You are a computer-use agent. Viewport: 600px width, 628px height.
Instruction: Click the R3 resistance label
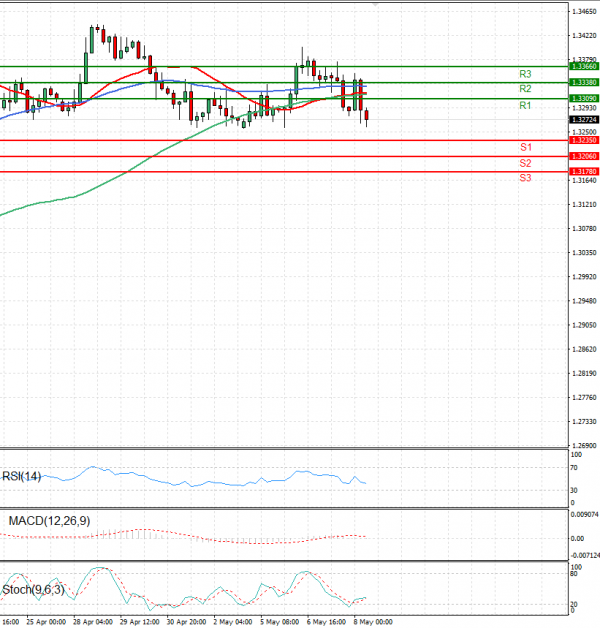tap(525, 74)
